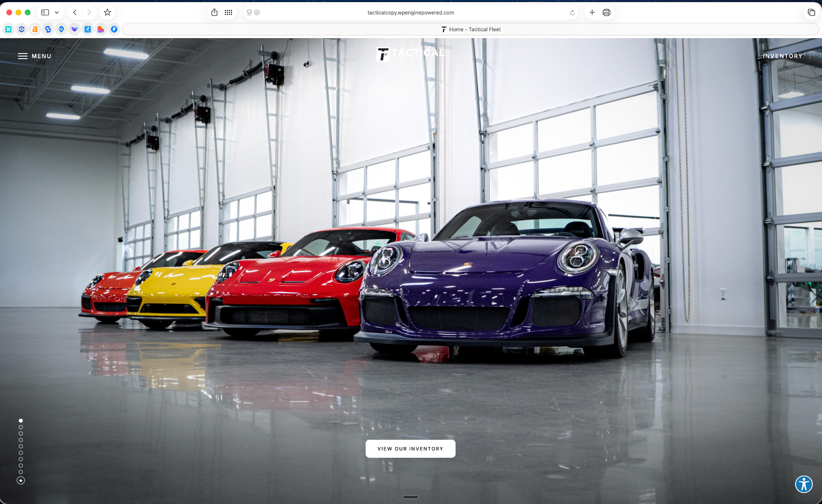Open the blue 'S' favorite icon

pos(48,29)
